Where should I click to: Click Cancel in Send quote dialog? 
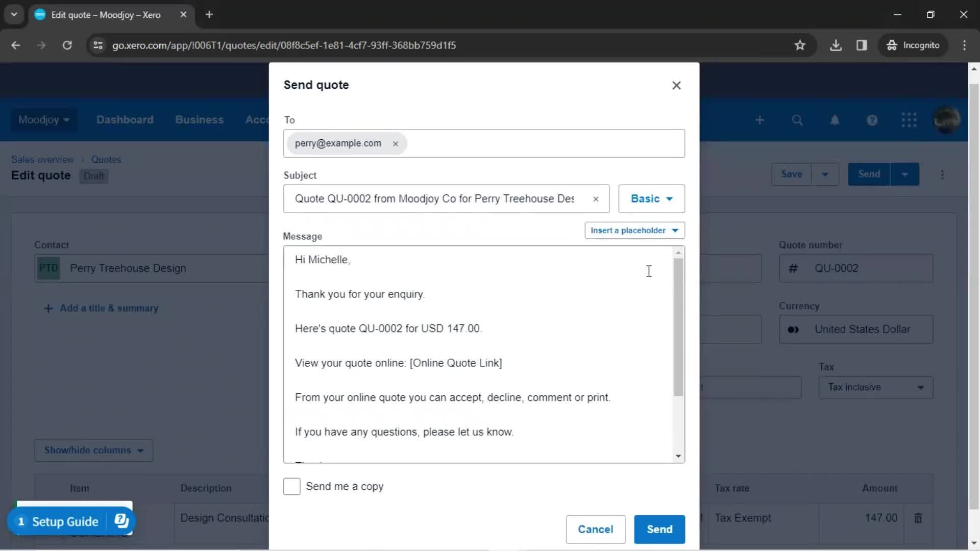595,529
